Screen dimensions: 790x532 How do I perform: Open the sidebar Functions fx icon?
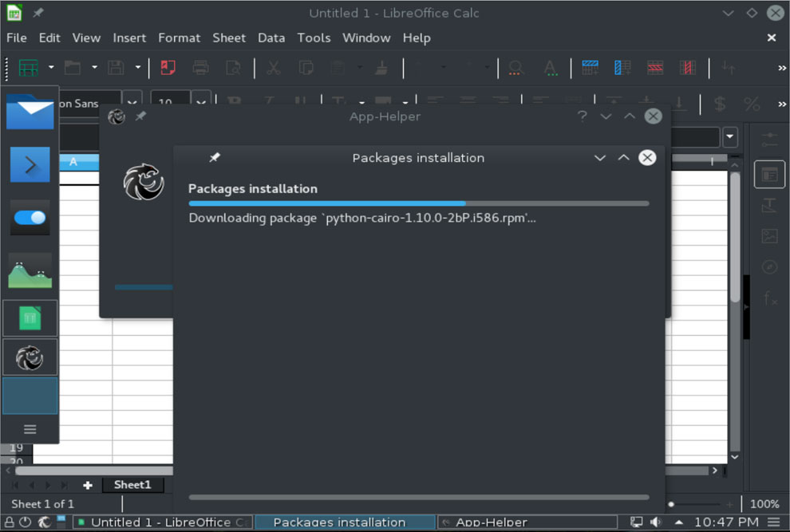[770, 298]
